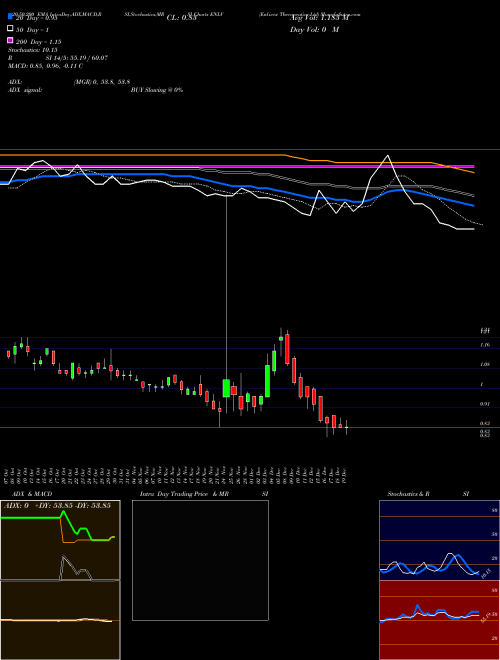
Task: Click the 'ADX signal:' label
Action: click(x=25, y=90)
